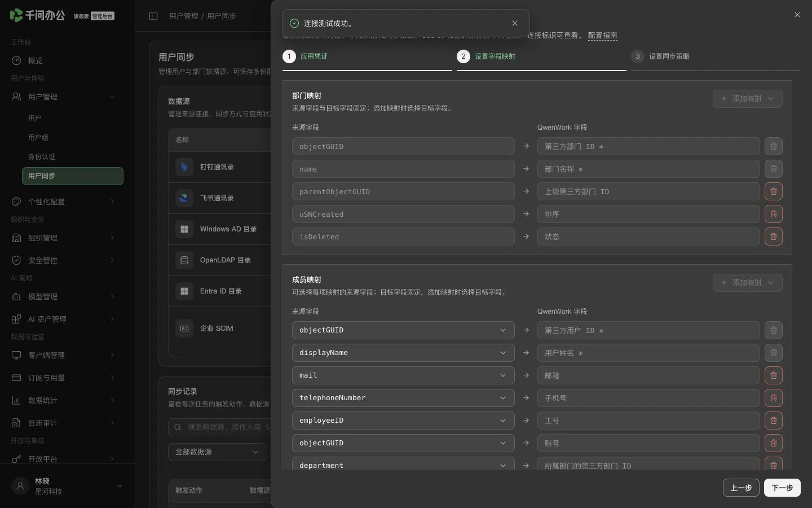Click the Windows AD 目录 icon
The image size is (812, 508).
184,229
